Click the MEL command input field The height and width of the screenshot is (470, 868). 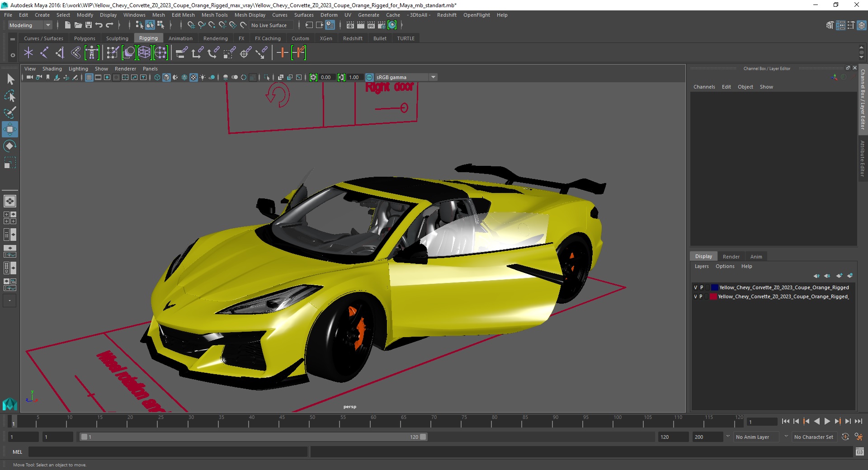pyautogui.click(x=168, y=451)
